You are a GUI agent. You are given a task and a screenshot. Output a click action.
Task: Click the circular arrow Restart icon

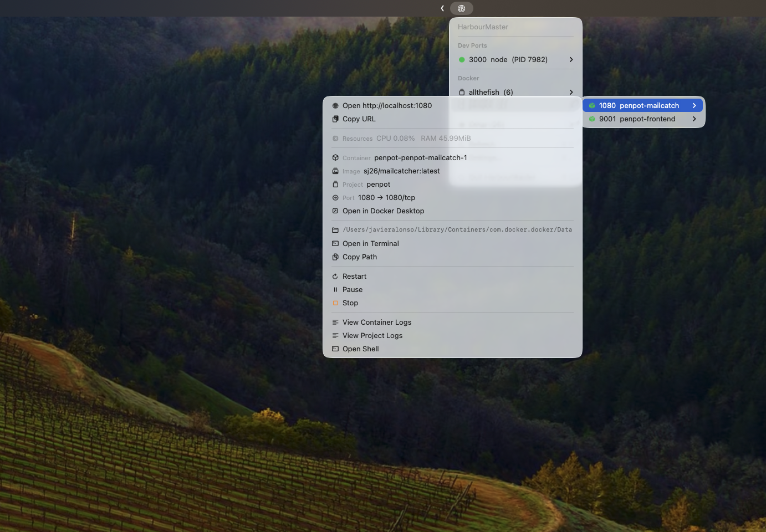[x=335, y=276]
